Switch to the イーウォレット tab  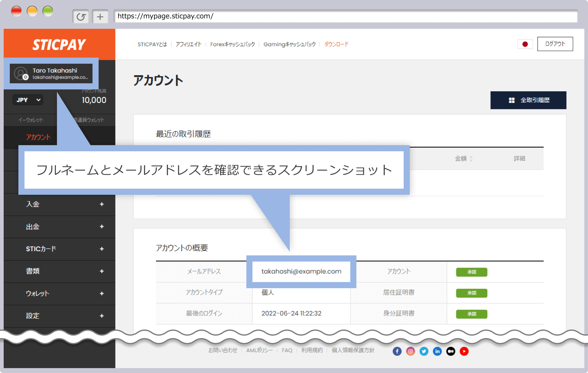[x=31, y=120]
